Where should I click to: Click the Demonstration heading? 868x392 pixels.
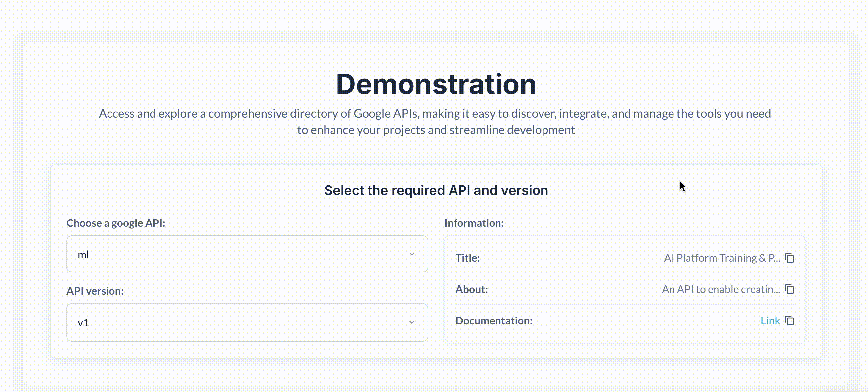(436, 84)
